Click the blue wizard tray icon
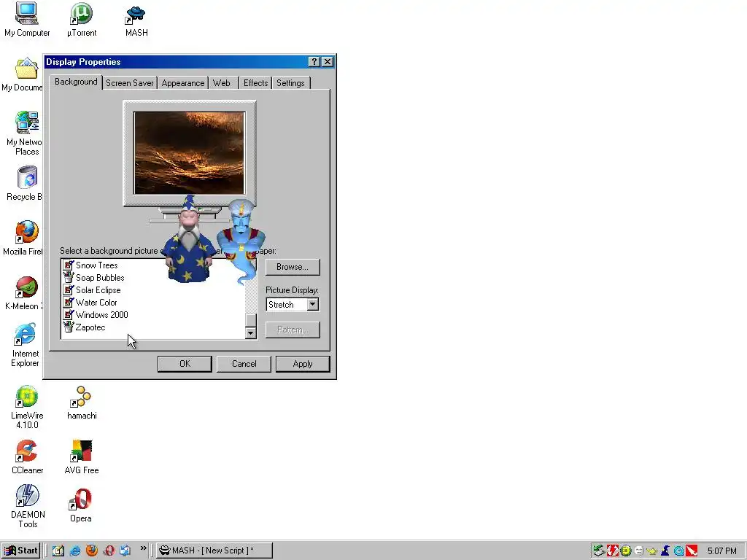Viewport: 747px width, 560px height. pyautogui.click(x=665, y=551)
